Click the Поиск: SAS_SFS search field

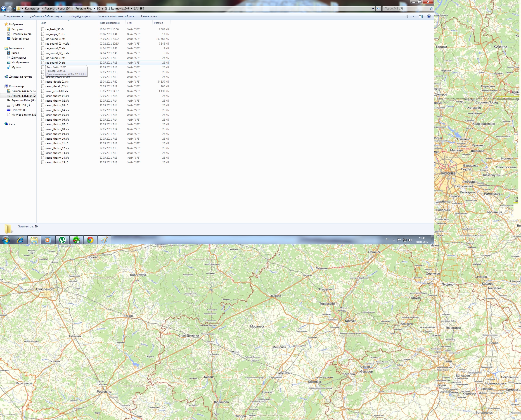tap(406, 8)
